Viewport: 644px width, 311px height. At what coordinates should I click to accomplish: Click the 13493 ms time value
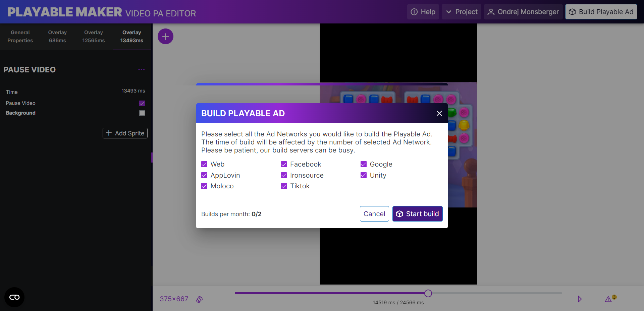(133, 91)
